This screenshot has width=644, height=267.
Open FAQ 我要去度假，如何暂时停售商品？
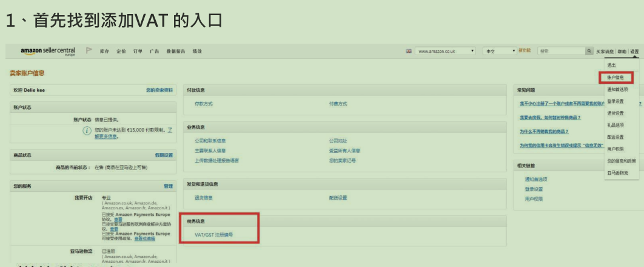pyautogui.click(x=551, y=118)
